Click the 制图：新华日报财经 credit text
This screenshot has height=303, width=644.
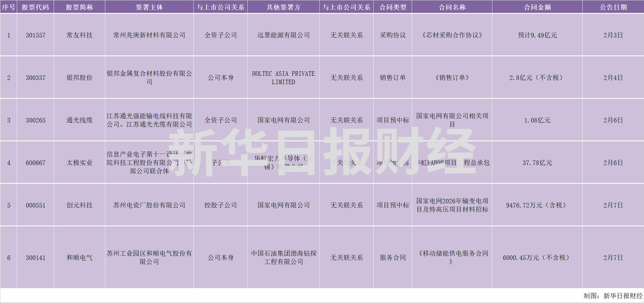612,295
